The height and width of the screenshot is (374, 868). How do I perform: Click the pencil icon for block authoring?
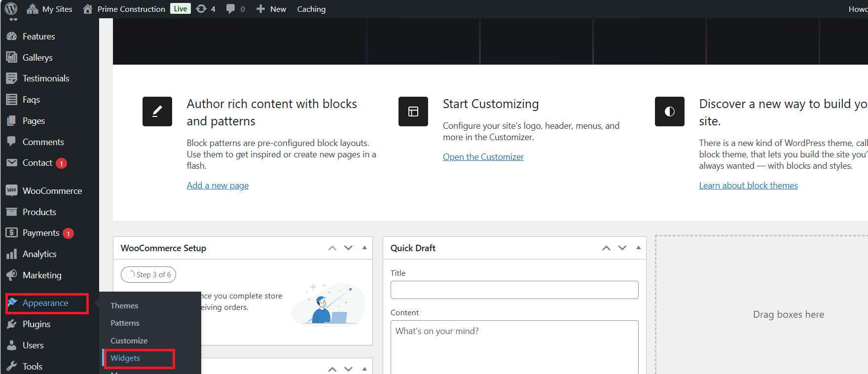point(157,112)
